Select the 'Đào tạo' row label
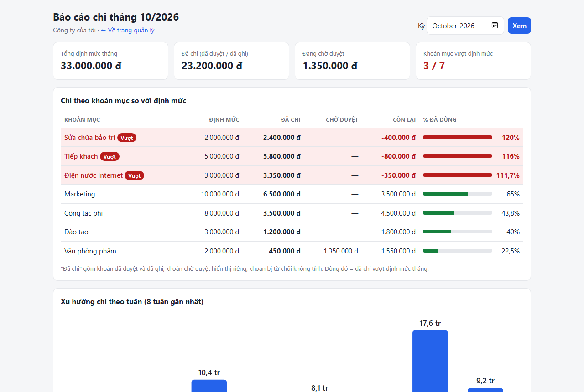The image size is (584, 392). click(76, 232)
